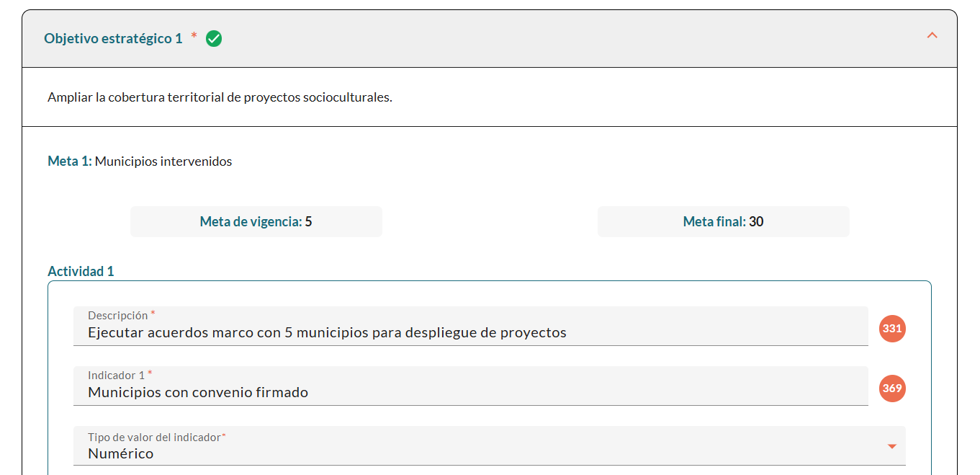
Task: Select the Meta 1: Municipios intervenidos heading
Action: click(x=139, y=161)
